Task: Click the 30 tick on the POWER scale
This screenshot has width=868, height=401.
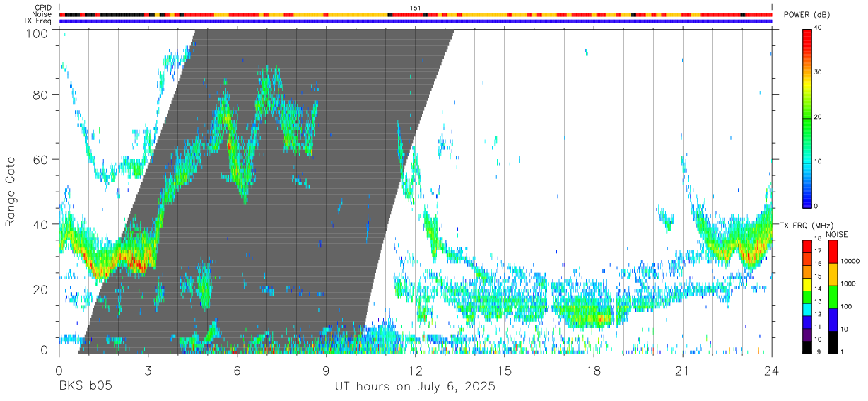Action: [818, 73]
